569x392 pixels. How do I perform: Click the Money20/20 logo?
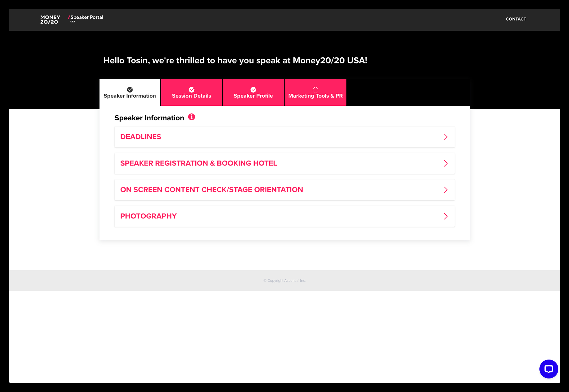[x=50, y=20]
